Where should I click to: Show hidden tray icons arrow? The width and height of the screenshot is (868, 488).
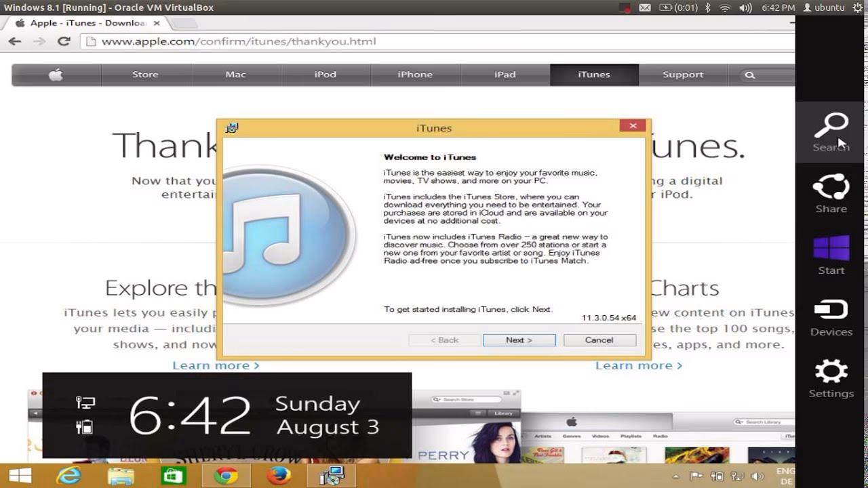click(675, 476)
